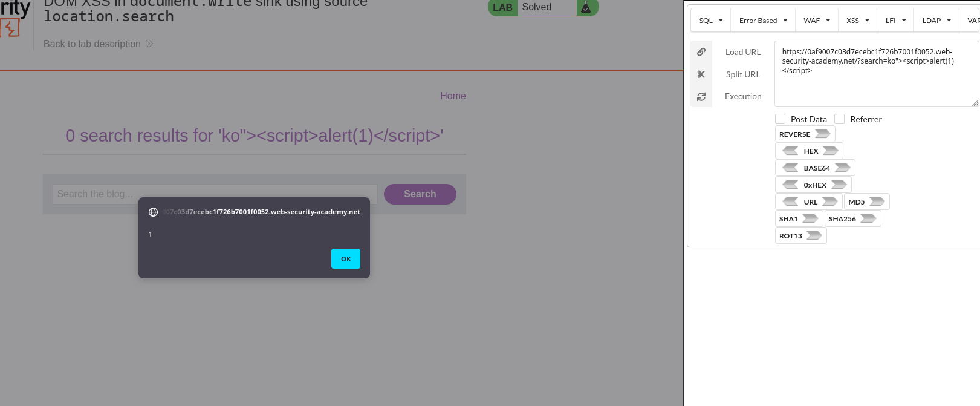
Task: Enable the Post Data checkbox
Action: [780, 119]
